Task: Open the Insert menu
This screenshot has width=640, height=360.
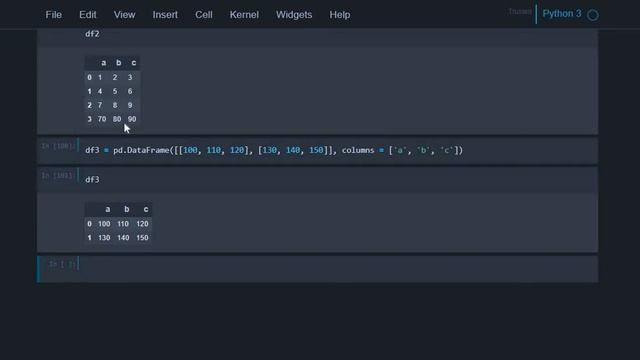Action: tap(165, 15)
